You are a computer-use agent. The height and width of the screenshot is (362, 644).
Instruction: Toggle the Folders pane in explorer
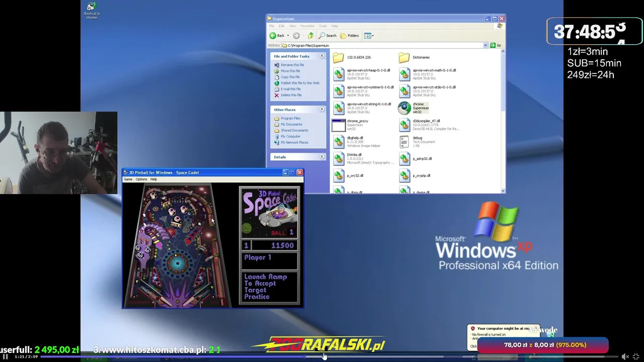coord(349,36)
